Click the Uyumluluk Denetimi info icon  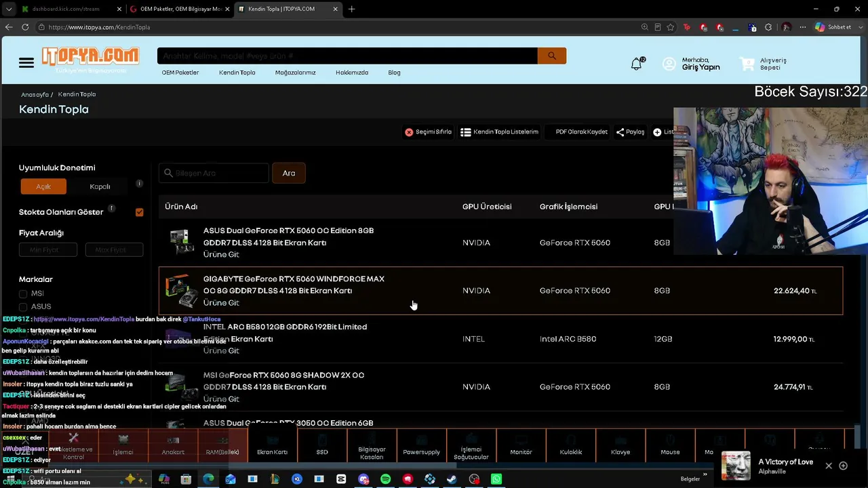pos(139,184)
